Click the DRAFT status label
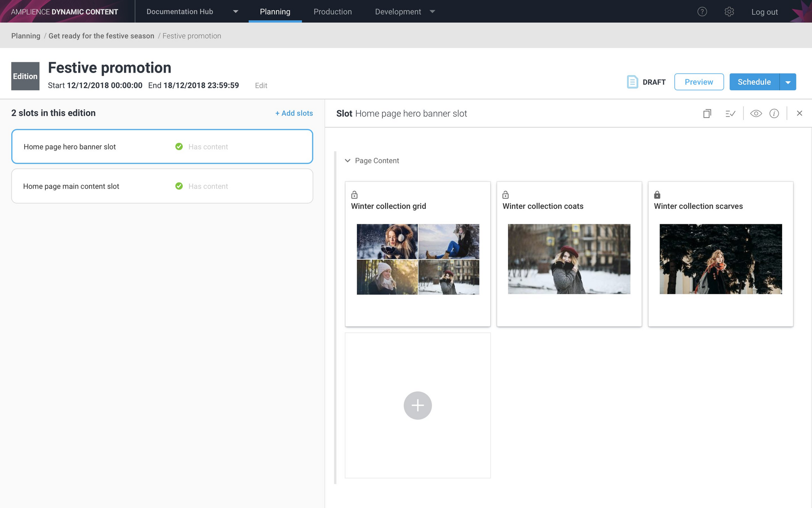812x508 pixels. pyautogui.click(x=654, y=82)
